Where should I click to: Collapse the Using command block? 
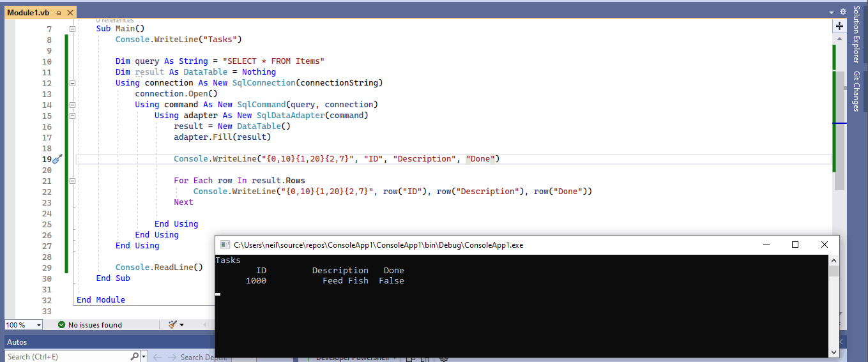click(x=72, y=105)
